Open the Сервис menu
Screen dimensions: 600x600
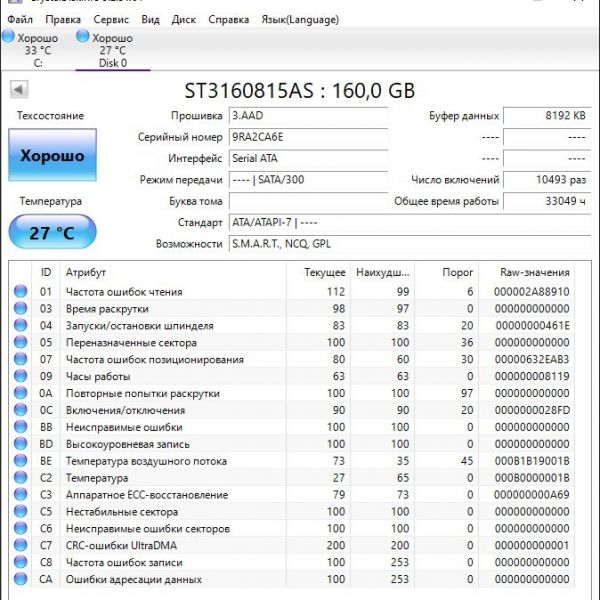[x=111, y=19]
